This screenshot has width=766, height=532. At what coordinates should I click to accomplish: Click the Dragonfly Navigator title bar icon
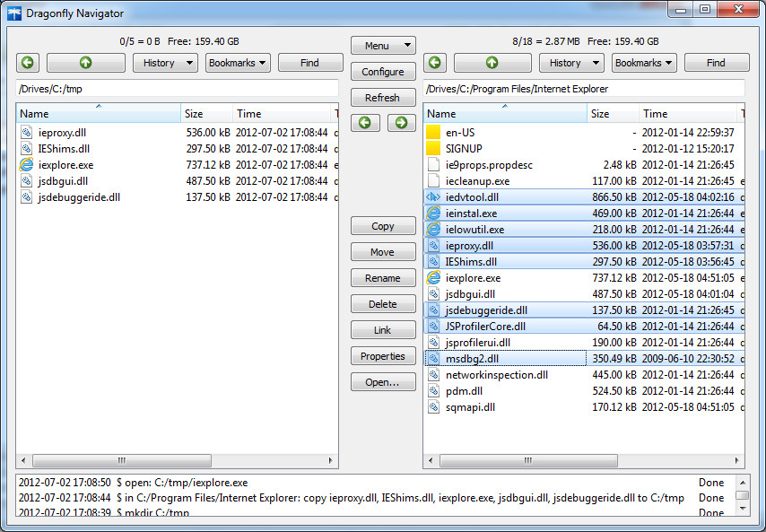pos(14,13)
